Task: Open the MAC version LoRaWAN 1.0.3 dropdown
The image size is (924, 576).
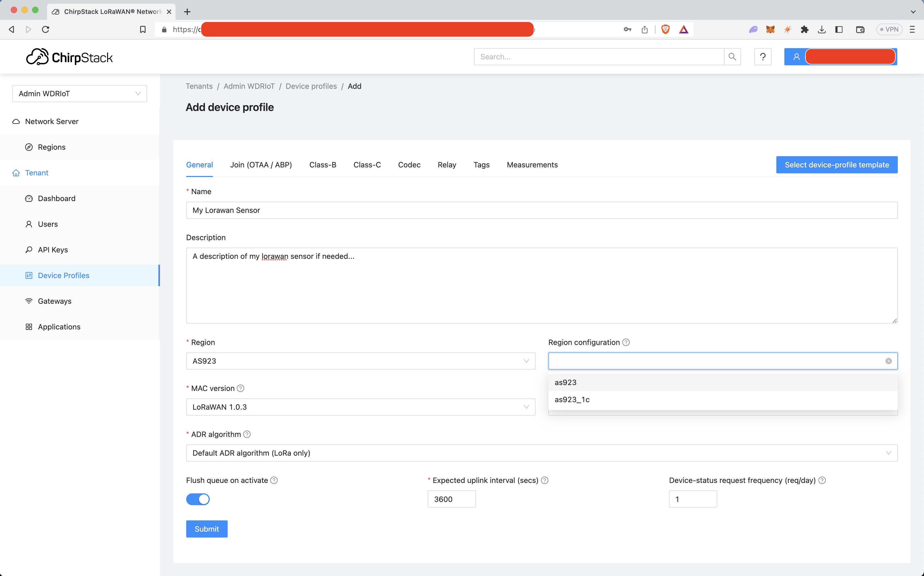Action: [360, 407]
